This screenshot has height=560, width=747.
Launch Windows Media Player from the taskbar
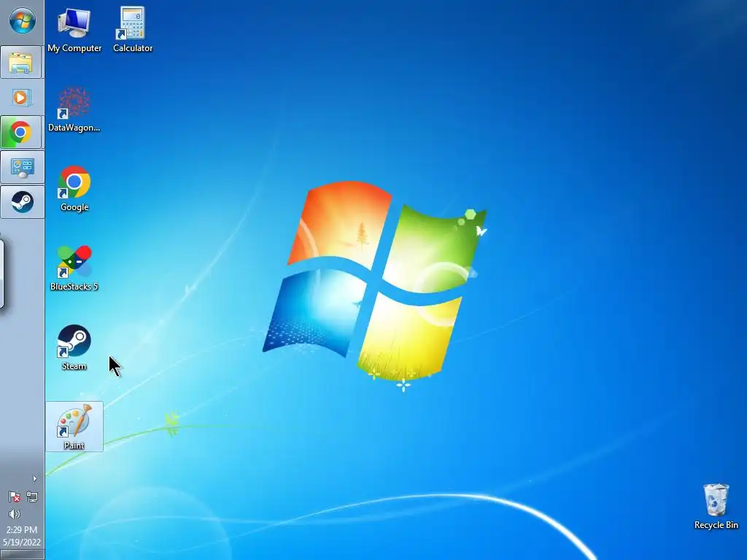[x=21, y=98]
